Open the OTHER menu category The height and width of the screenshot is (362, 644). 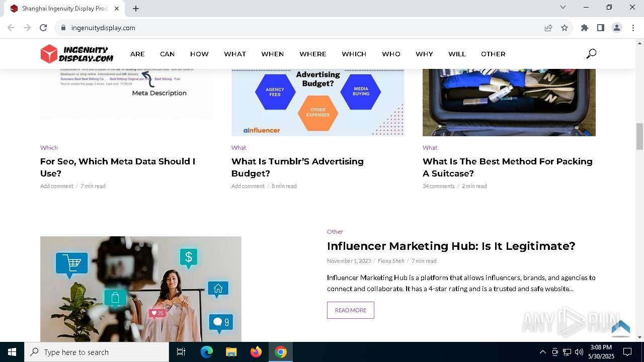point(493,54)
